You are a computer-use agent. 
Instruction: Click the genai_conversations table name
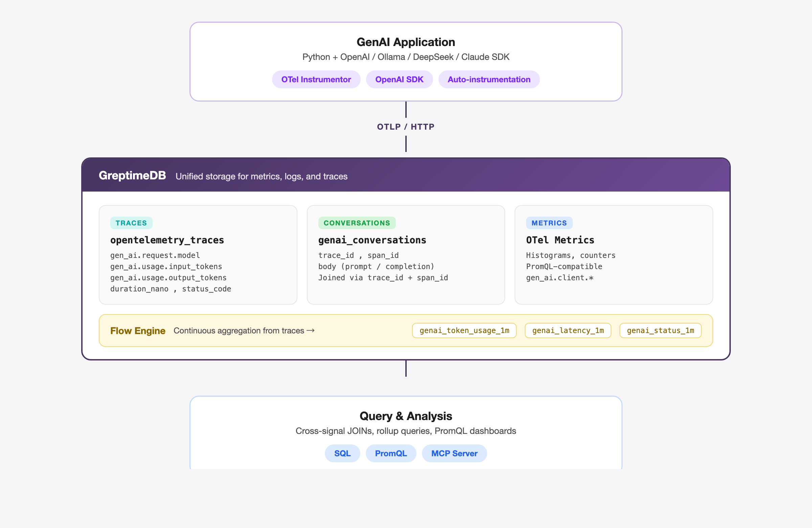(x=372, y=240)
